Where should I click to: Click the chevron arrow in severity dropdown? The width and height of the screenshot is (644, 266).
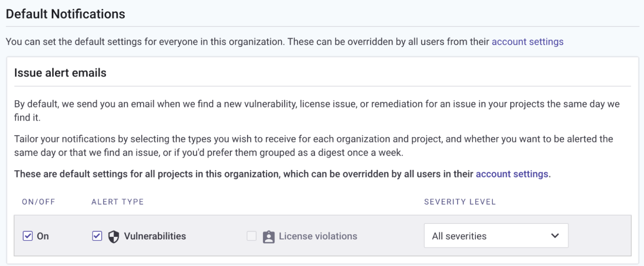click(x=555, y=236)
